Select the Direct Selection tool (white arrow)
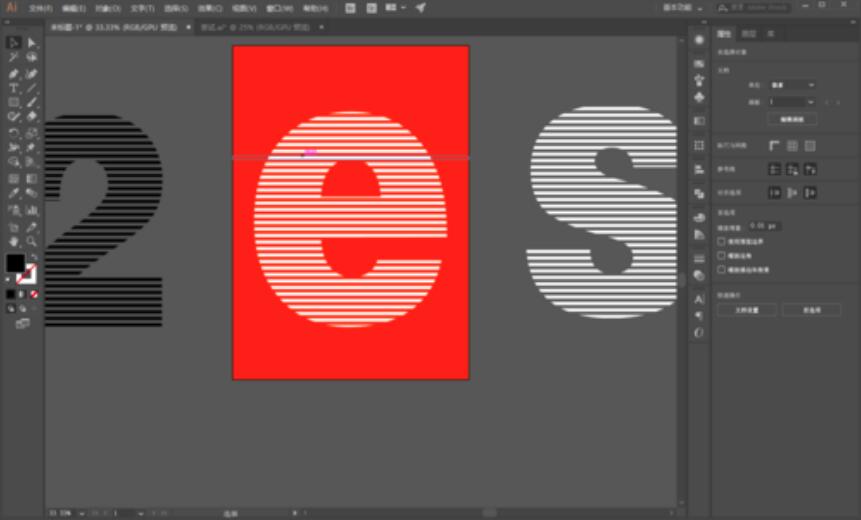The image size is (861, 520). [31, 43]
